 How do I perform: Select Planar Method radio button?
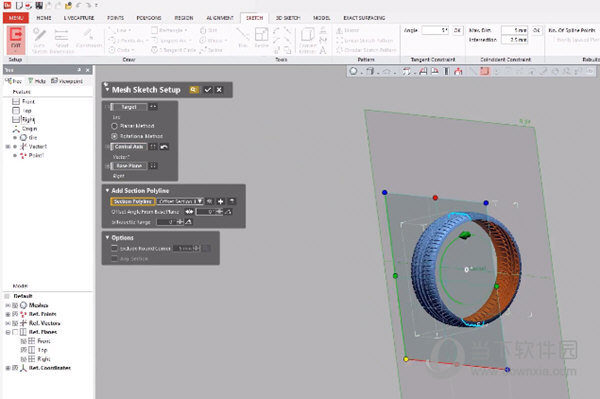(114, 126)
